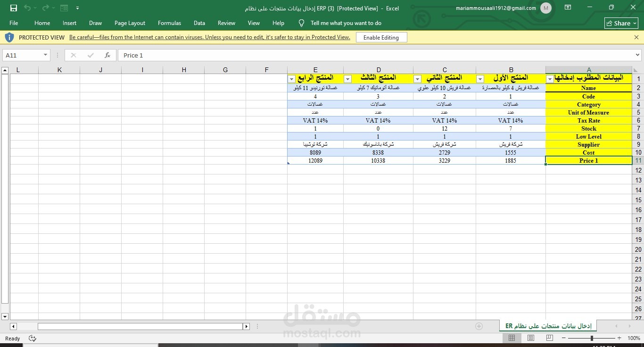Open the Data tab
The image size is (644, 347).
pos(199,23)
